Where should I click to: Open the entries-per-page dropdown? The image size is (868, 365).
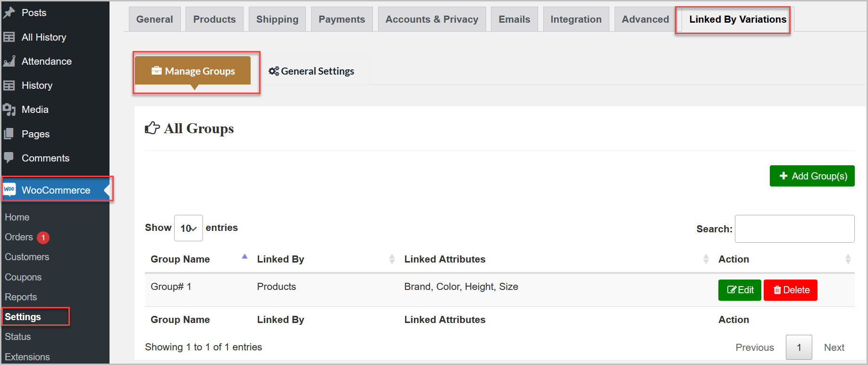[x=188, y=228]
